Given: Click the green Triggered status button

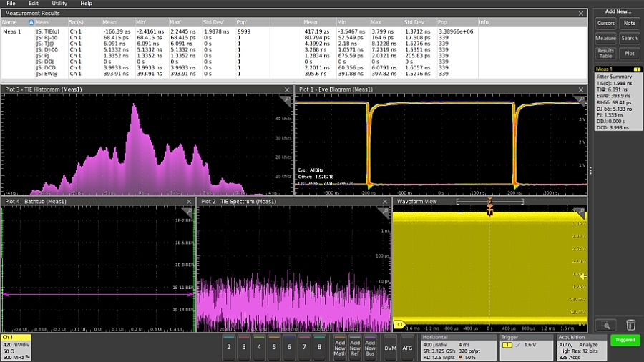Looking at the screenshot, I should (625, 340).
